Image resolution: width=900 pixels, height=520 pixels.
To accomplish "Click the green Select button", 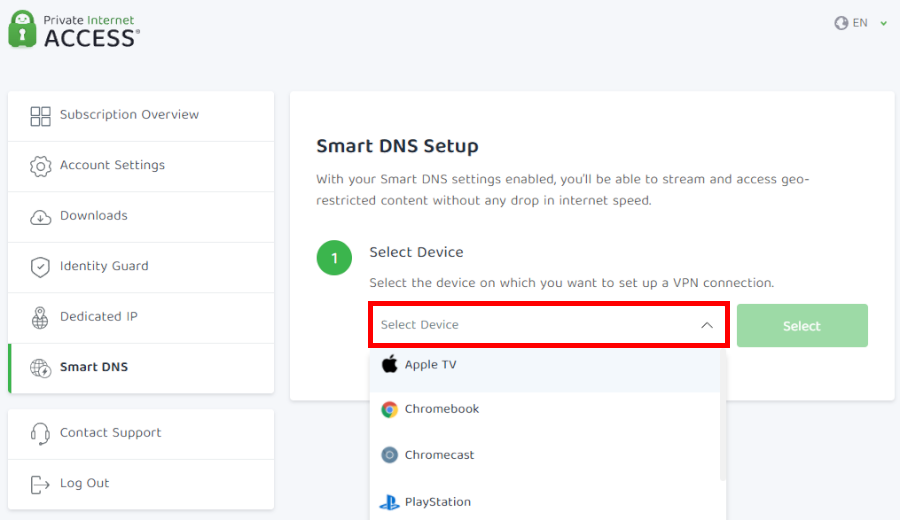I will [x=802, y=325].
